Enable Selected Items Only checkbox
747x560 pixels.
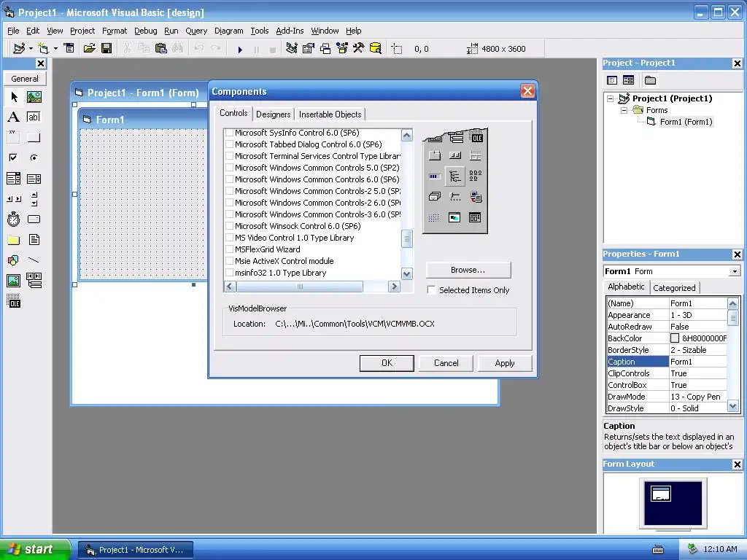pos(431,290)
